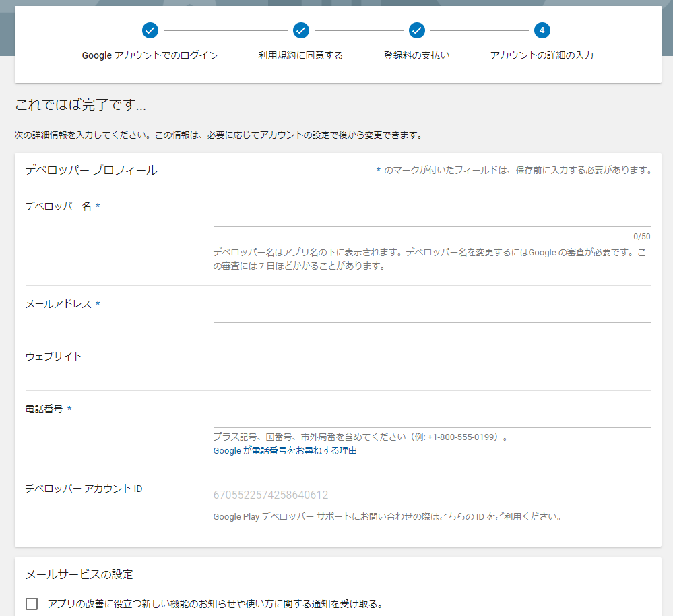
Task: Select the 利用規約に同意する step label
Action: (300, 55)
